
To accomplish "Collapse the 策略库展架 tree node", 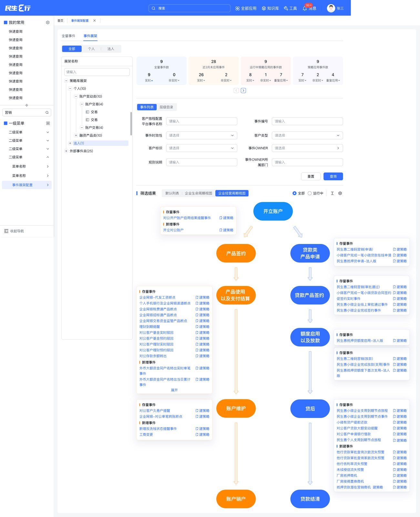I will coord(66,81).
